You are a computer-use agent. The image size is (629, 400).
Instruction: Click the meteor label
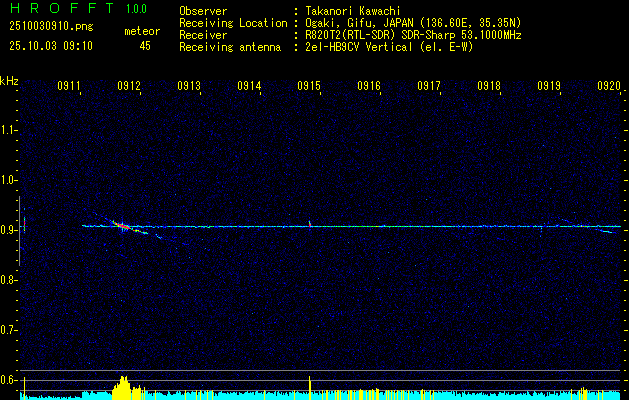pos(142,31)
